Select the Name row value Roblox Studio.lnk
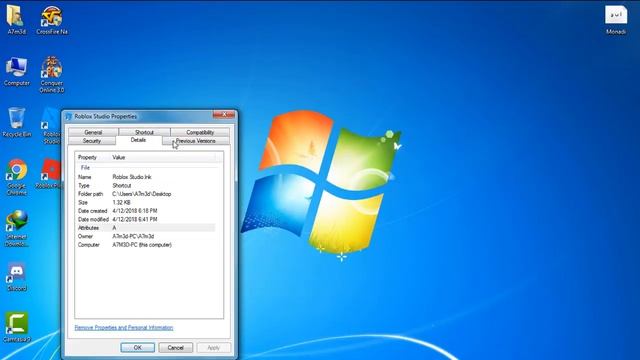Image resolution: width=640 pixels, height=360 pixels. pos(132,177)
